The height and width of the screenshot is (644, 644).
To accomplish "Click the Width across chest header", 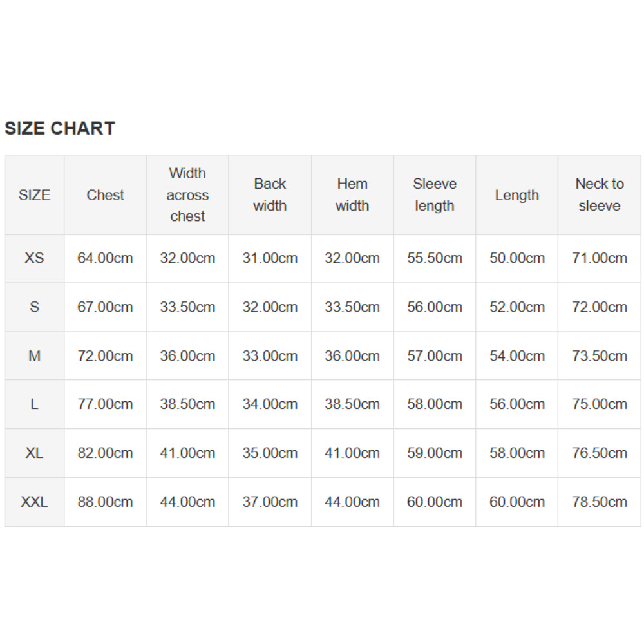I will [187, 195].
